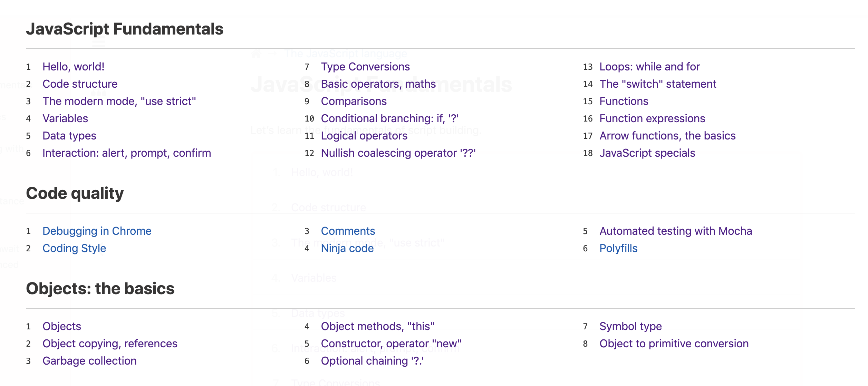This screenshot has height=386, width=868.
Task: Open 'The modern mode, "use strict"' link
Action: (119, 101)
